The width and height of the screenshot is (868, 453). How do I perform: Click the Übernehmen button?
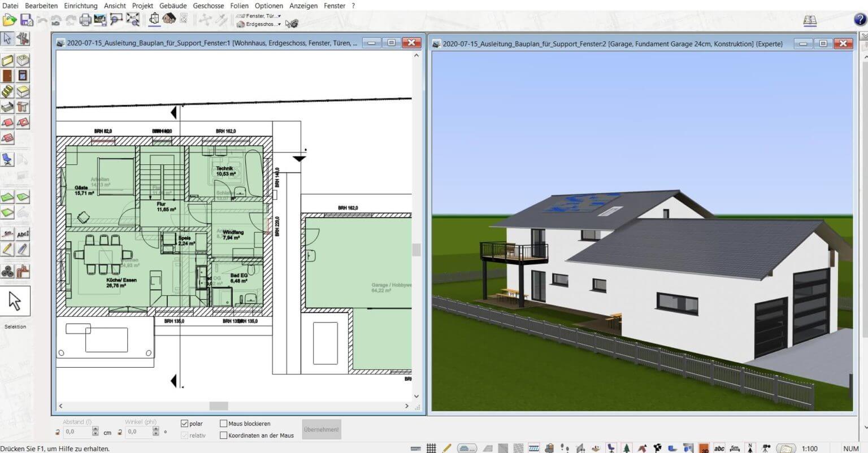click(x=321, y=429)
